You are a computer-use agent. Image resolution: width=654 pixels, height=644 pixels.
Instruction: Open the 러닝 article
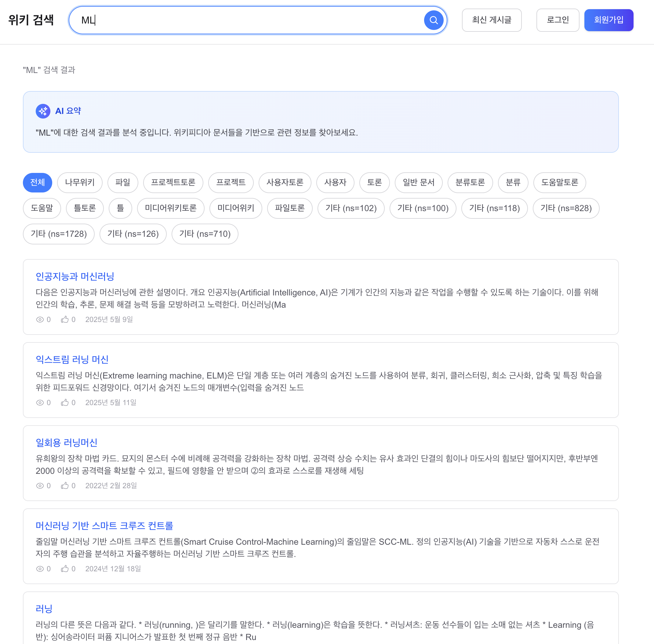pyautogui.click(x=44, y=609)
